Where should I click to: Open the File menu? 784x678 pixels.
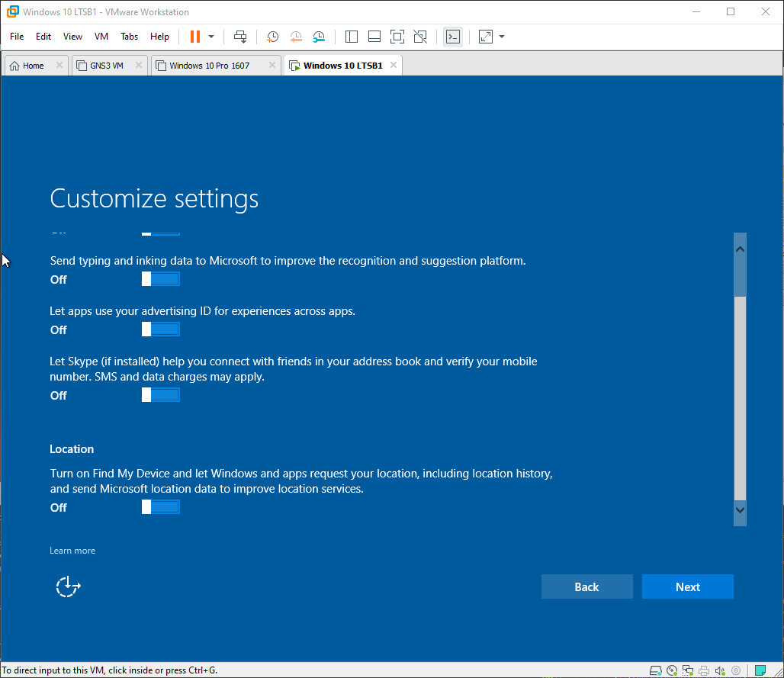(17, 37)
